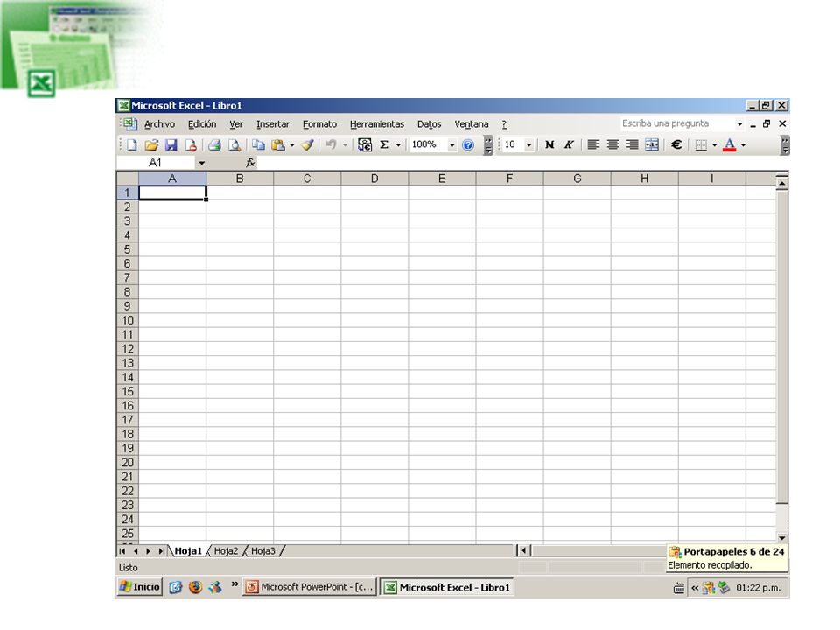Click the Select All corner button
840x630 pixels.
[x=128, y=178]
